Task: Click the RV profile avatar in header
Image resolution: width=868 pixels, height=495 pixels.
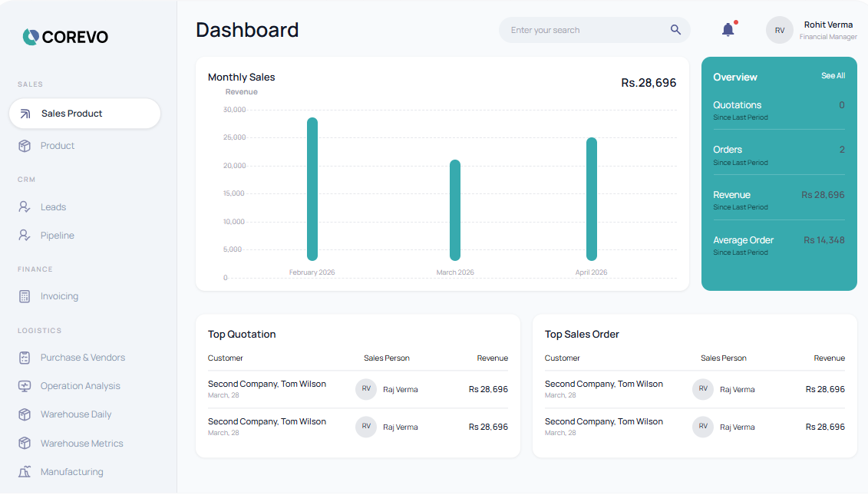Action: [780, 31]
